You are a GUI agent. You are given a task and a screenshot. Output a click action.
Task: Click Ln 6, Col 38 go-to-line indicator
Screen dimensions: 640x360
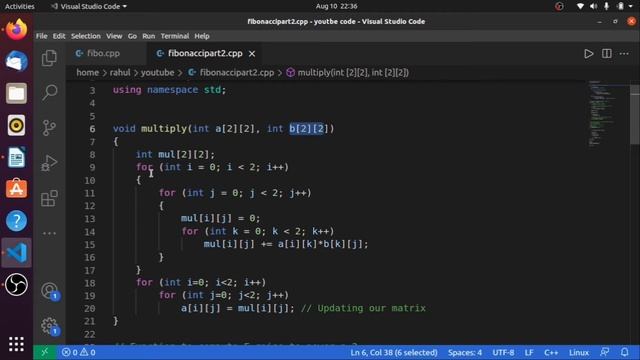(393, 352)
